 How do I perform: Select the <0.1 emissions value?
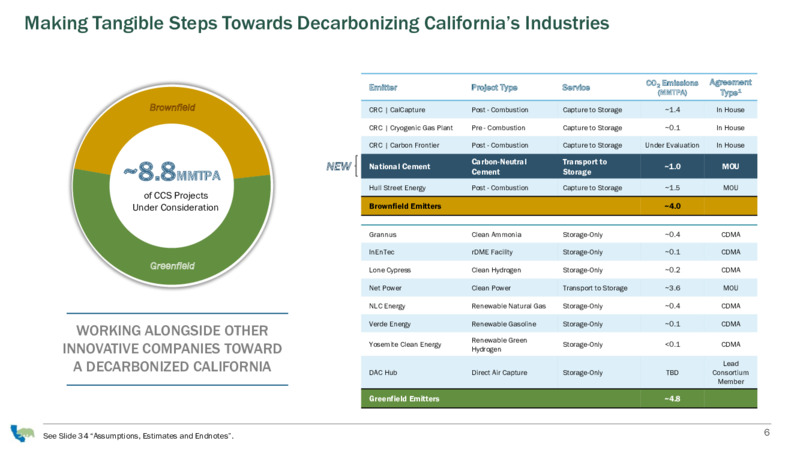point(672,344)
